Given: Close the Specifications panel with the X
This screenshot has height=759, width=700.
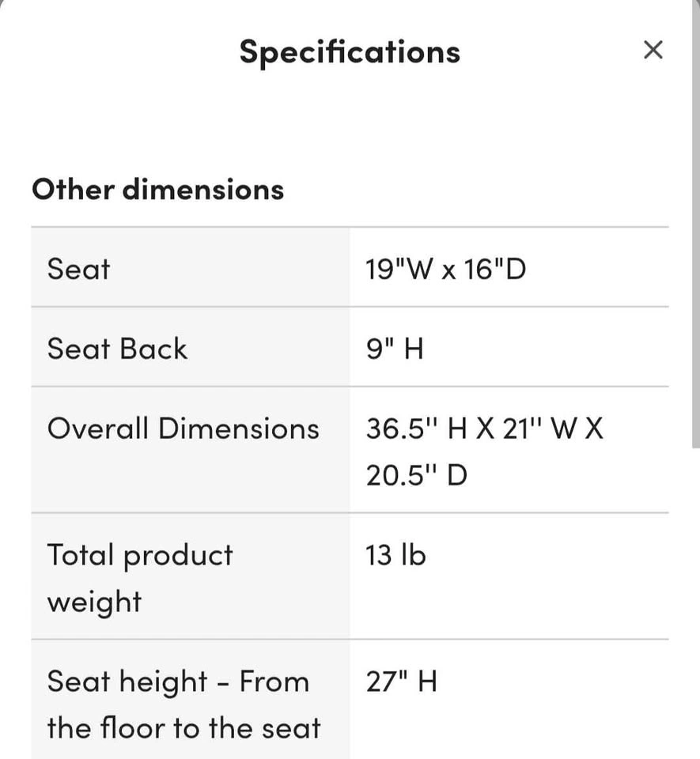Looking at the screenshot, I should click(x=653, y=50).
